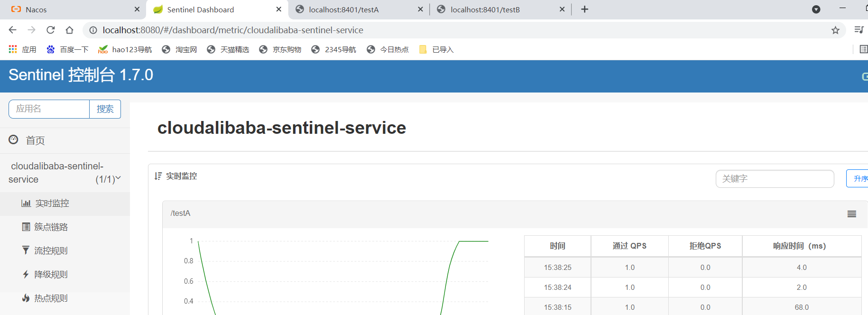Click the browser forward arrow
Viewport: 868px width, 315px height.
32,30
